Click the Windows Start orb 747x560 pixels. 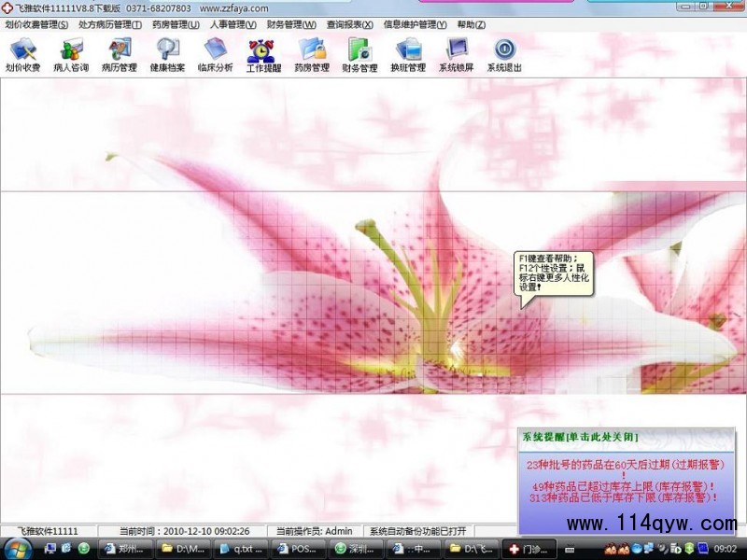(x=17, y=548)
